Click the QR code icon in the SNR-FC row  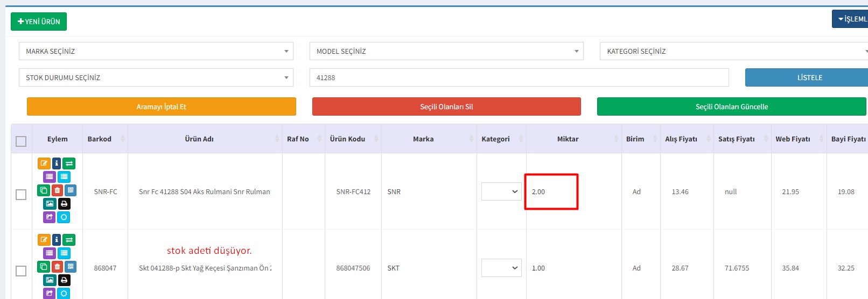(x=71, y=190)
